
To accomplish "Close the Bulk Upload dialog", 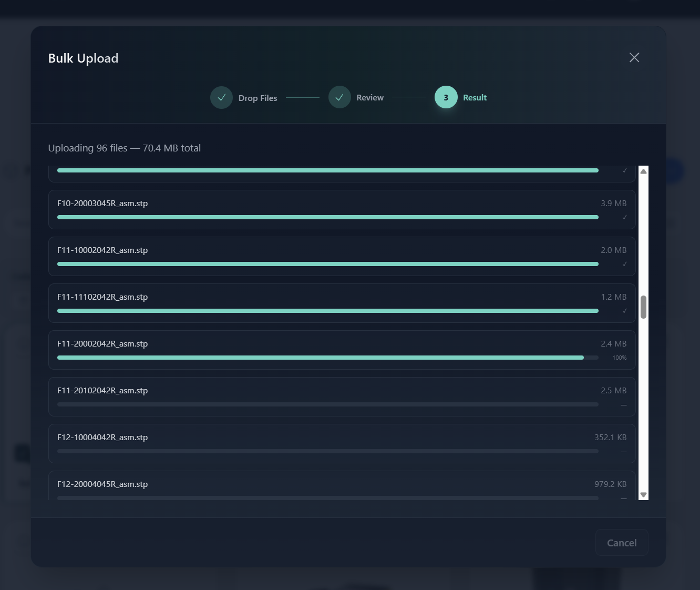I will point(634,58).
